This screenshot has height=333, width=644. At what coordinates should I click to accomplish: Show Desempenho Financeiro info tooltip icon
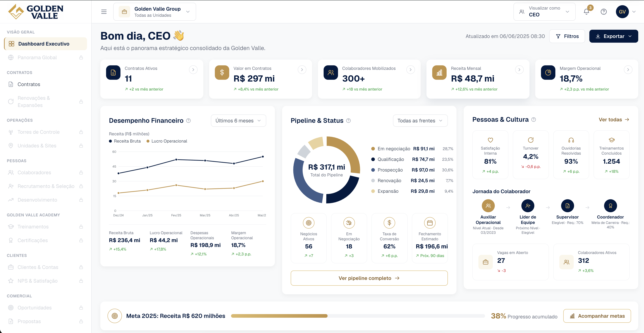(x=188, y=121)
